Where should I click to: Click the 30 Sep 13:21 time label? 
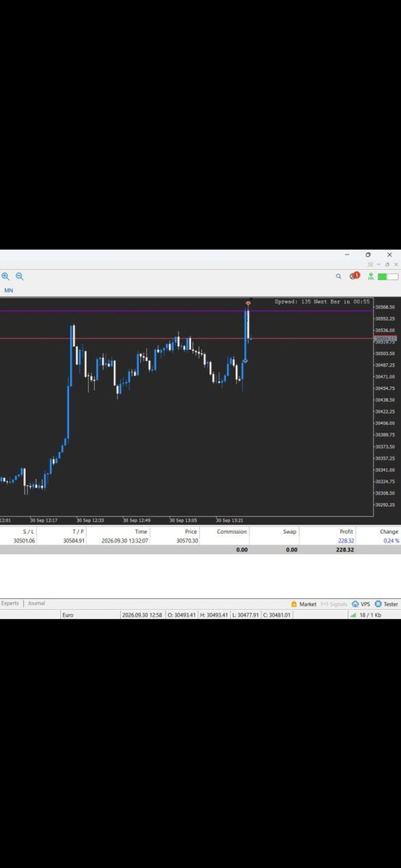pos(231,520)
